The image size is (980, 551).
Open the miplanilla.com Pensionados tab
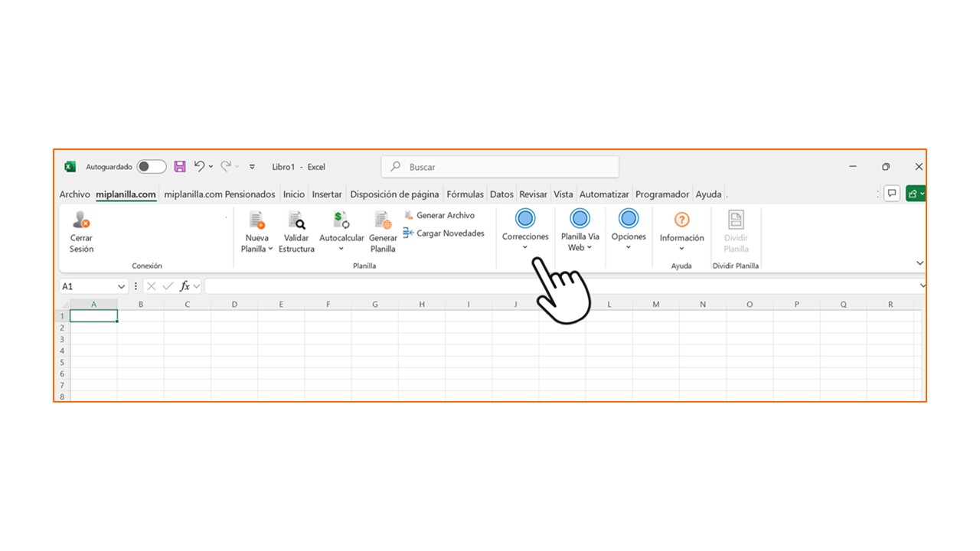[220, 194]
